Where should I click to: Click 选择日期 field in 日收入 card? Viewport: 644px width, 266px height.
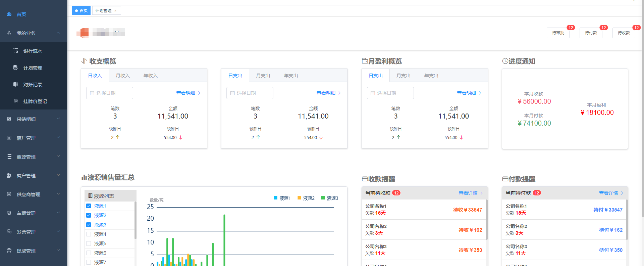(x=110, y=93)
